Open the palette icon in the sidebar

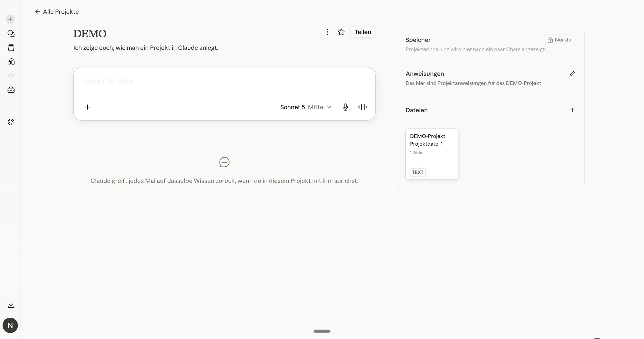[11, 122]
